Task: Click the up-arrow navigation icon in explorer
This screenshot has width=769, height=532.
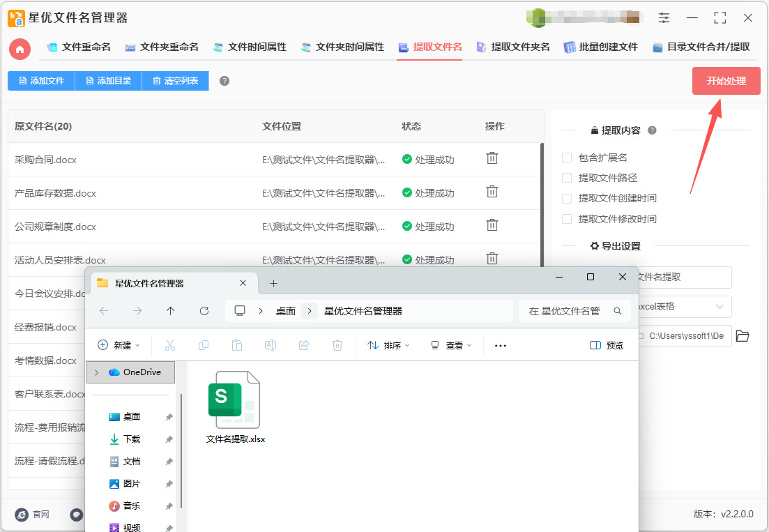Action: [170, 311]
